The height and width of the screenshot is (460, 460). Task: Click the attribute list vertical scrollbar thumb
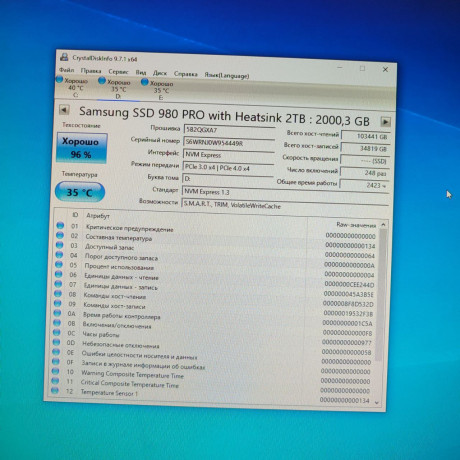click(380, 295)
